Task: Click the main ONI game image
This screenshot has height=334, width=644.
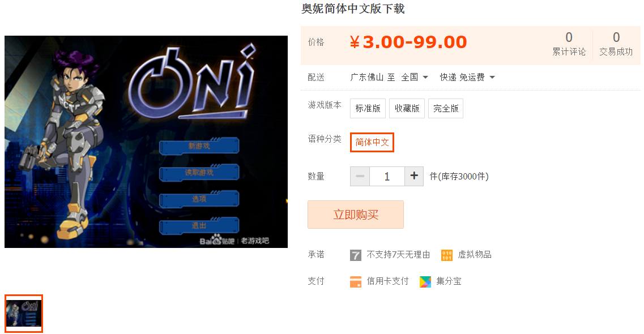Action: click(146, 142)
